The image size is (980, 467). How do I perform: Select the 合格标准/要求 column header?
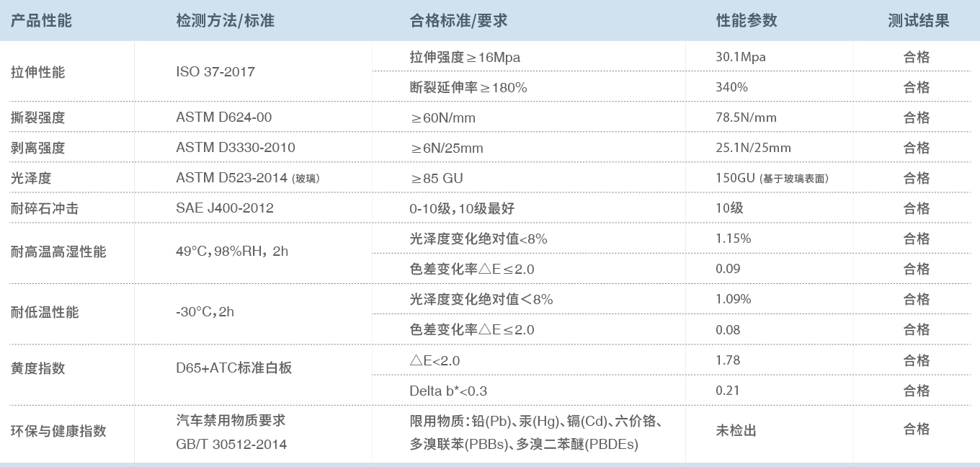[458, 21]
